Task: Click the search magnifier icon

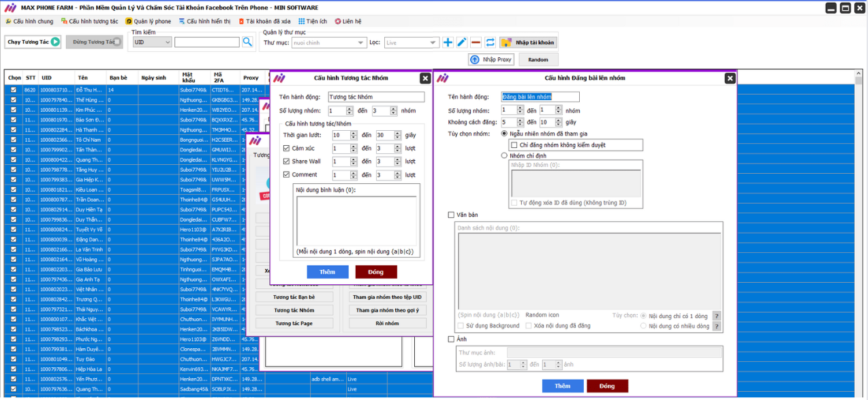Action: [x=247, y=42]
